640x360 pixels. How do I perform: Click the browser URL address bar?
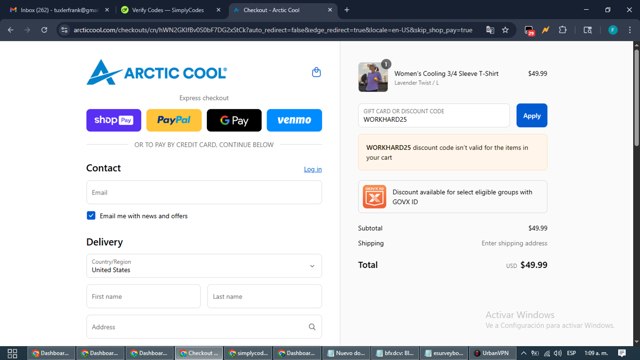273,30
